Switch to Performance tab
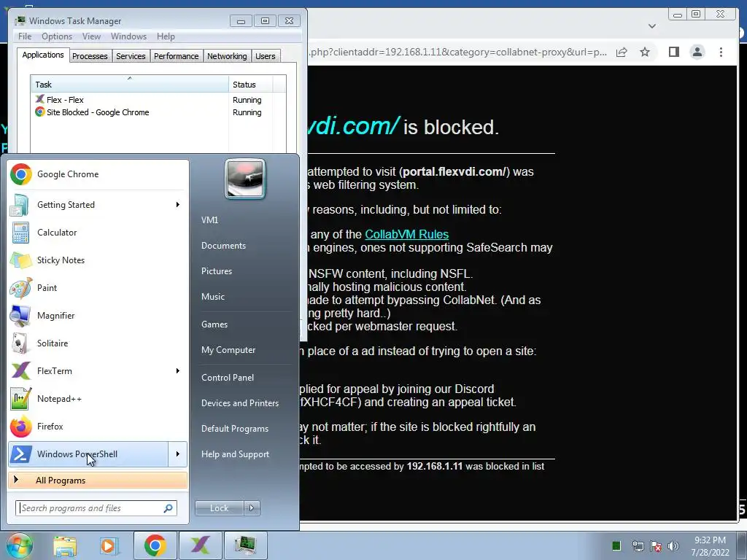The image size is (747, 560). [x=177, y=56]
